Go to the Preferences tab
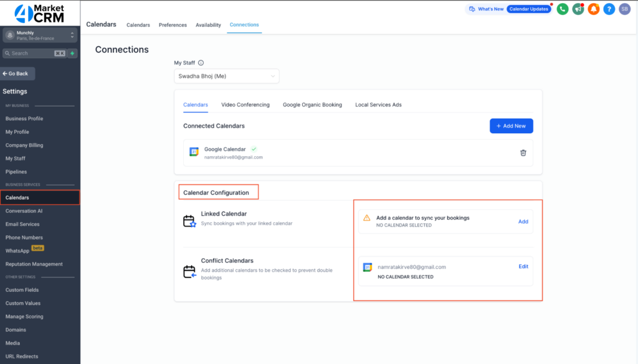This screenshot has height=364, width=638. (173, 25)
